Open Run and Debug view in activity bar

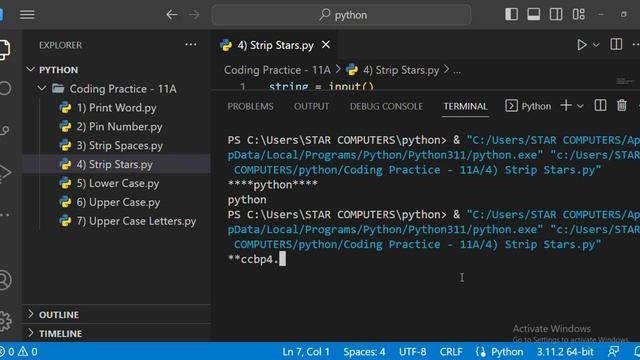5,173
